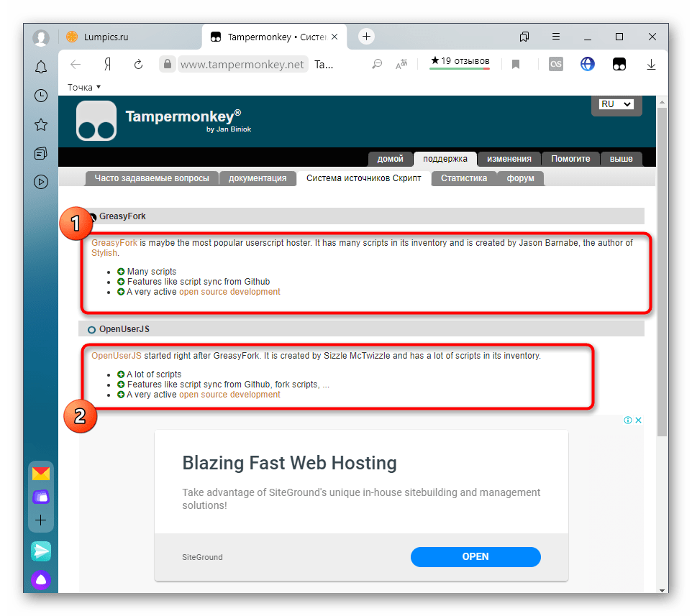Image resolution: width=692 pixels, height=616 pixels.
Task: Open Статистика subtab
Action: (464, 178)
